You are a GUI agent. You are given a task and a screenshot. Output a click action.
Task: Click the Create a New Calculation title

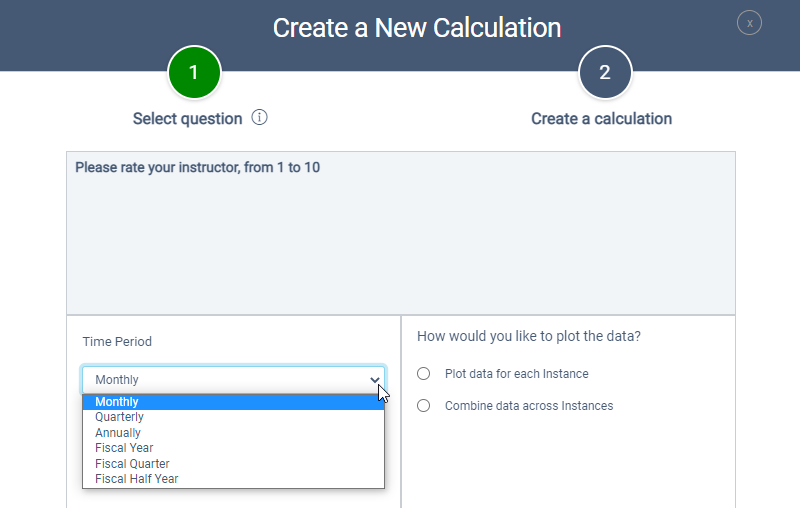pos(417,27)
